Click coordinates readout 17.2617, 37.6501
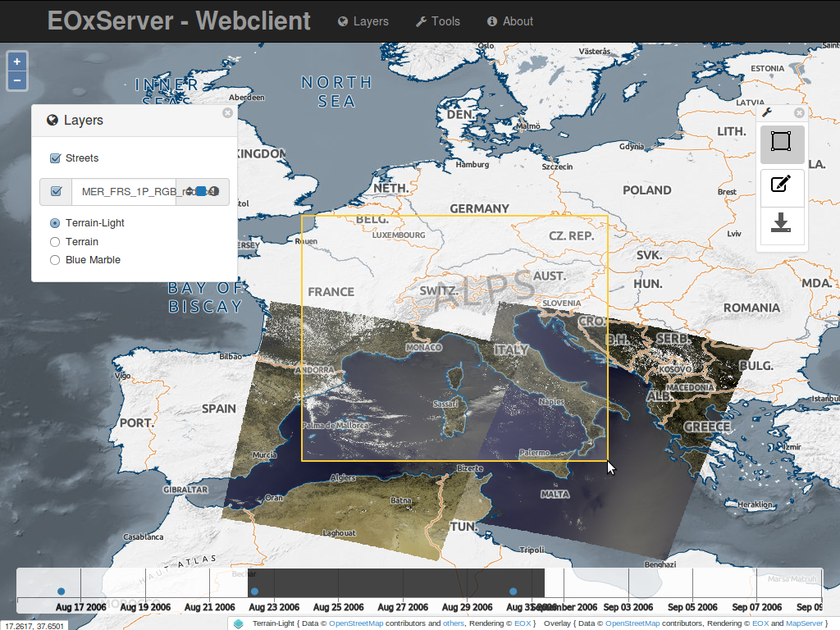The width and height of the screenshot is (840, 630). (x=34, y=626)
